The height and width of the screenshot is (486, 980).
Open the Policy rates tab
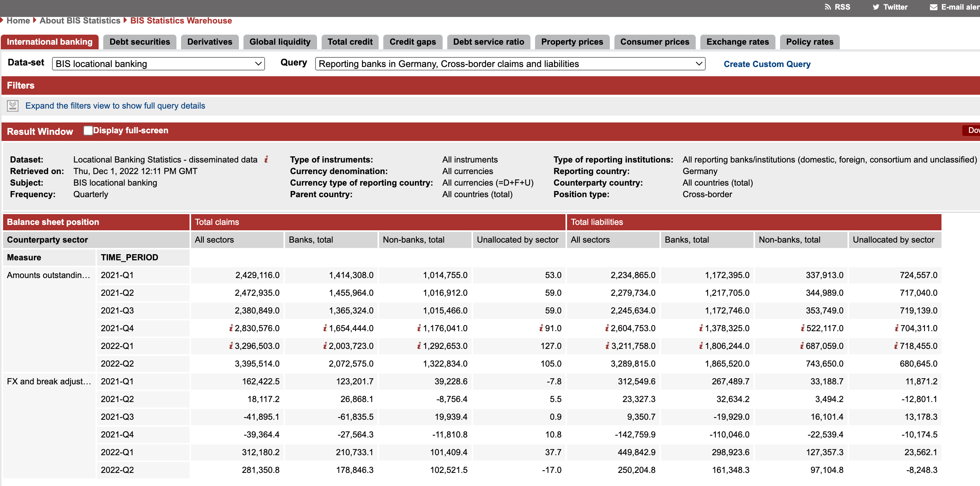click(809, 42)
